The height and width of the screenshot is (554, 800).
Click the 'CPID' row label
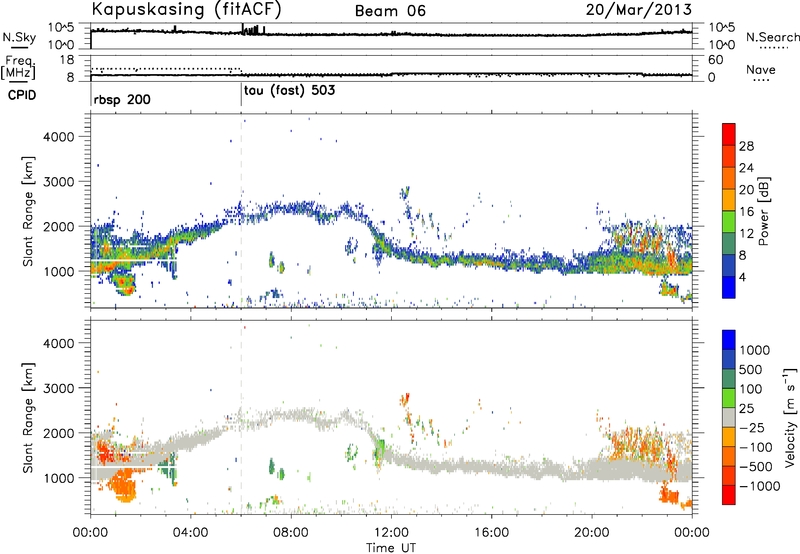[22, 95]
